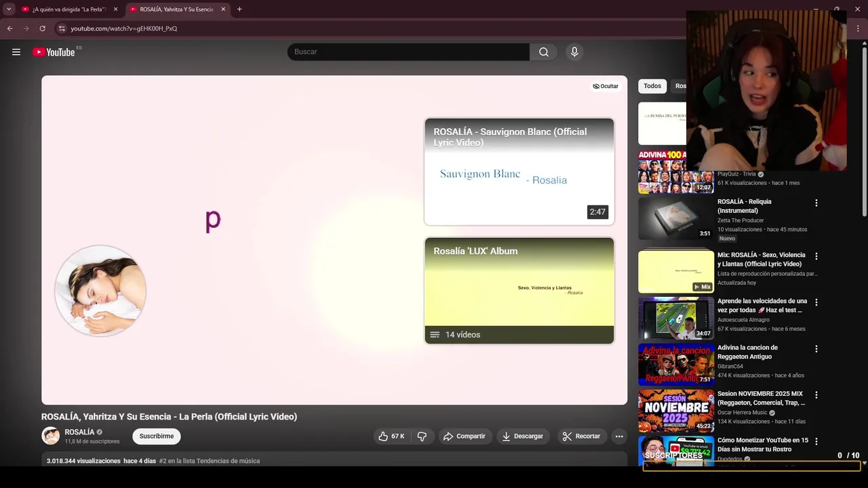Open ROSALÍA - Reliquia (Instrumental) video
The width and height of the screenshot is (868, 488).
(745, 206)
